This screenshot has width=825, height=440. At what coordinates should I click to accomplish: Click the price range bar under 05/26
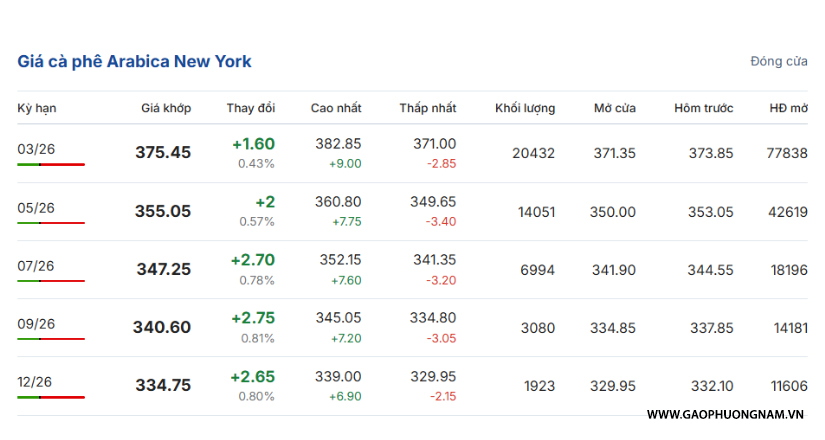[x=51, y=223]
